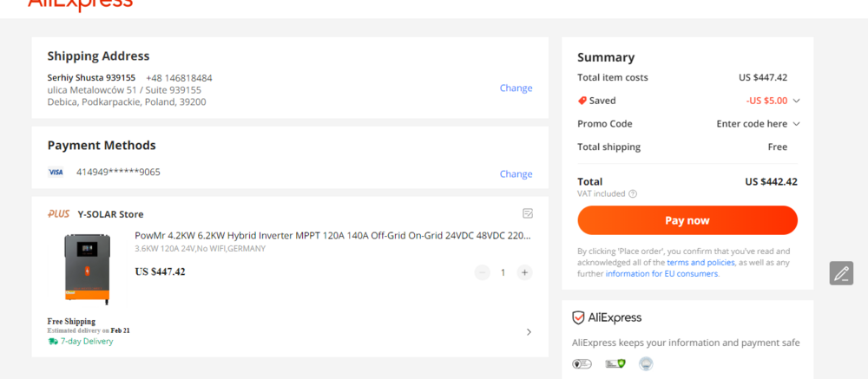Click the store note icon beside Y-SOLAR Store
This screenshot has height=379, width=868.
[528, 213]
